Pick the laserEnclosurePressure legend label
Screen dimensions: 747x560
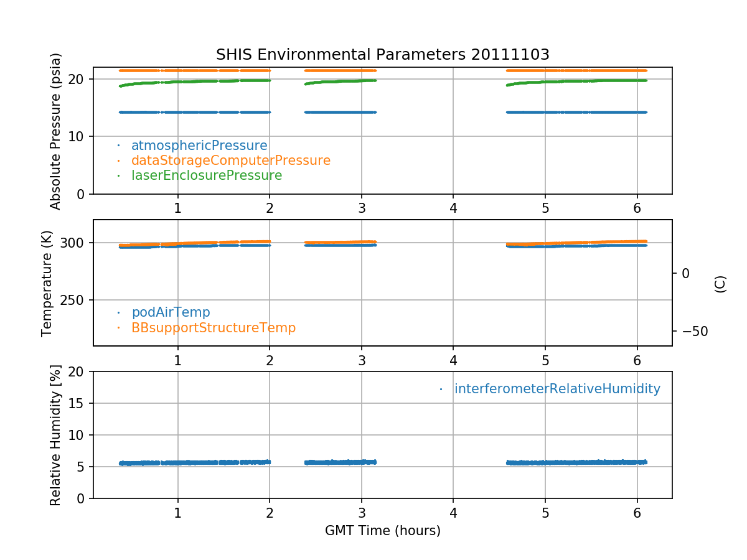coord(207,175)
